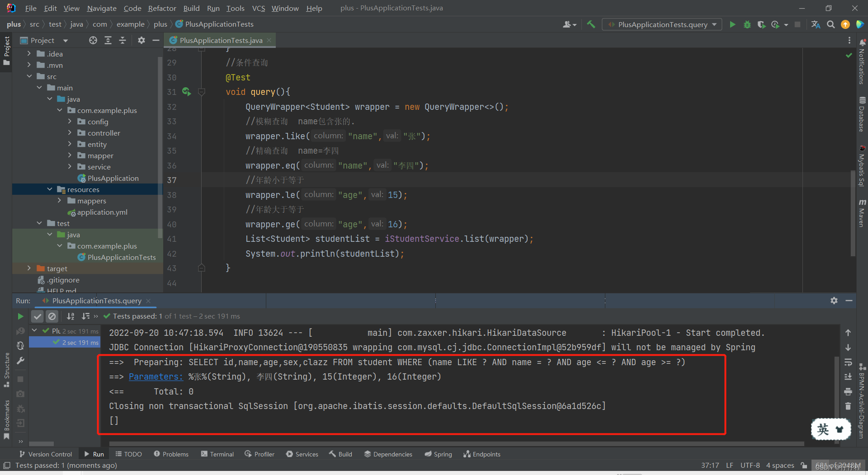Image resolution: width=868 pixels, height=475 pixels.
Task: Toggle the Notifications side panel
Action: (x=862, y=62)
